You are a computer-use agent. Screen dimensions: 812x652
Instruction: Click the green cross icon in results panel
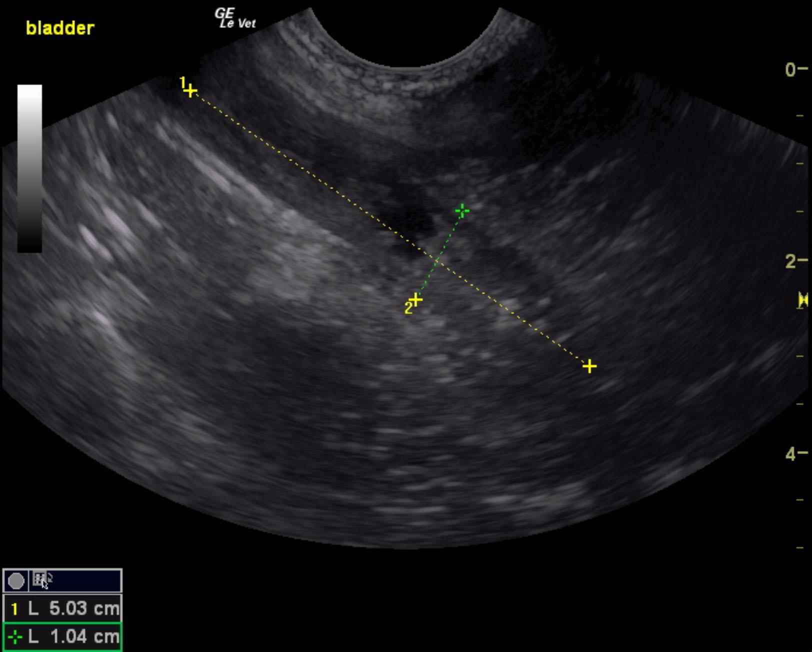click(x=15, y=637)
